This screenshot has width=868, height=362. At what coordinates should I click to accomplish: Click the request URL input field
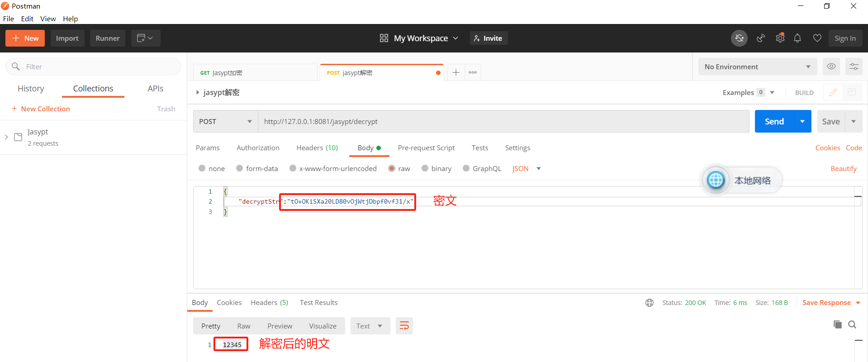[503, 121]
